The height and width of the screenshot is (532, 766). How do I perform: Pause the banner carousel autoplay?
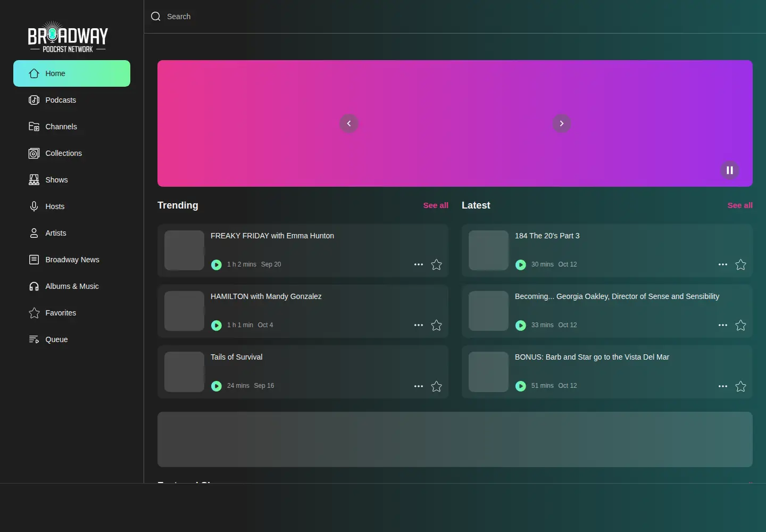[730, 170]
